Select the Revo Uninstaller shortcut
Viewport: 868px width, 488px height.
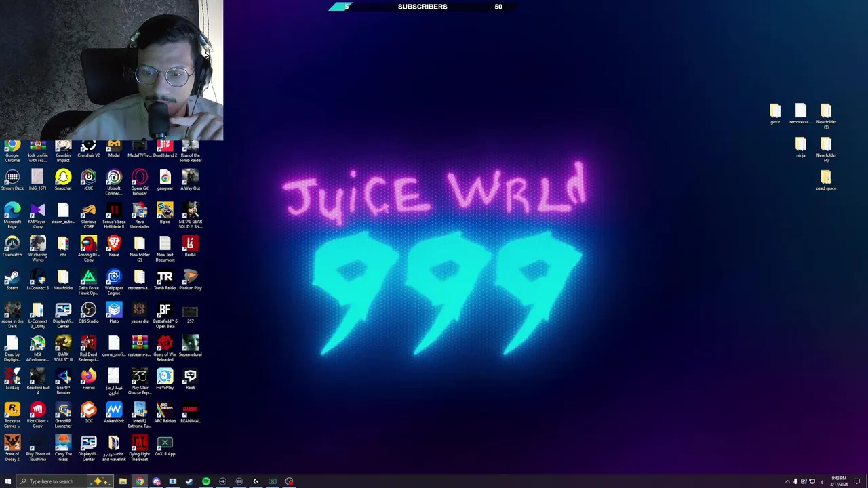click(140, 216)
